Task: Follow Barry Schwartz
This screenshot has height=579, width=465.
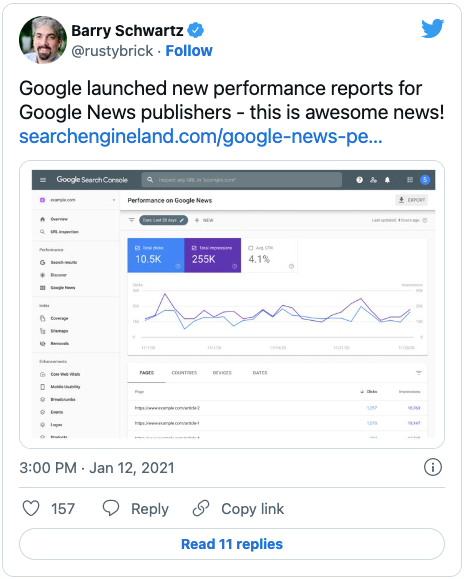Action: [x=189, y=51]
